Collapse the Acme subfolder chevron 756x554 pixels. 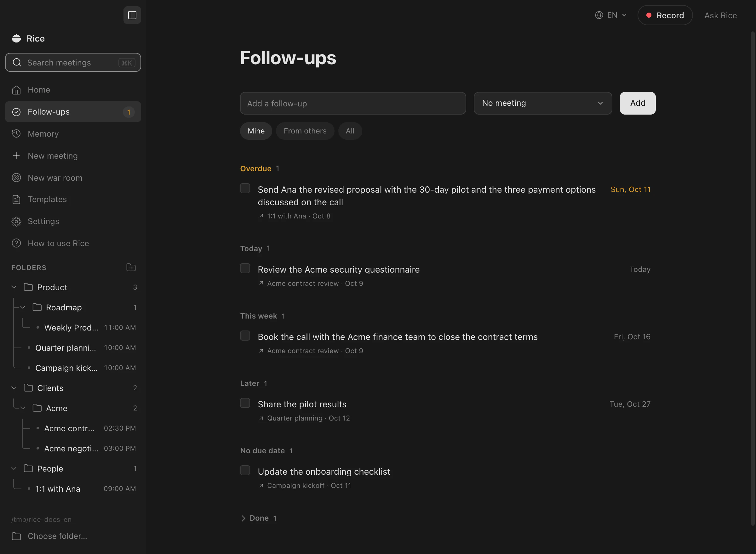click(23, 408)
